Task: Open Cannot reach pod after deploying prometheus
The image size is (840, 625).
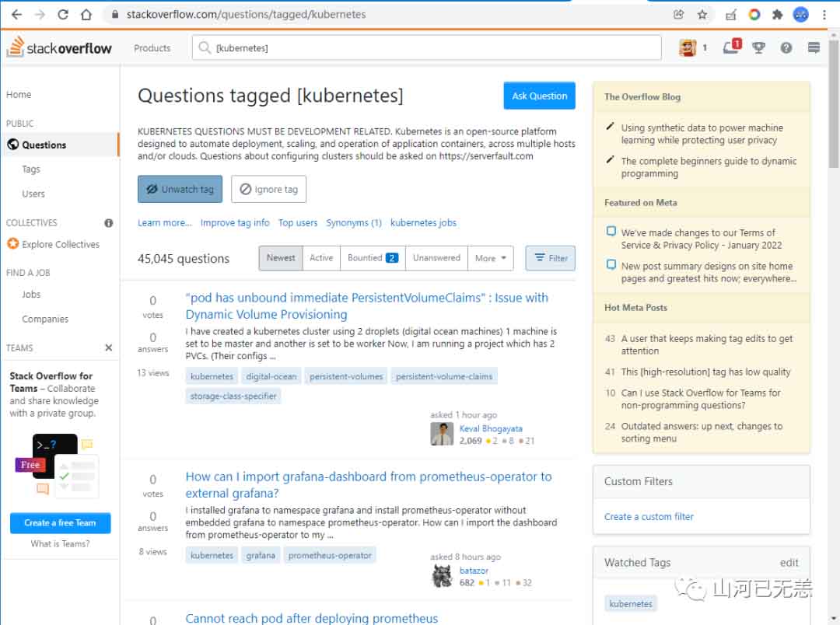Action: (x=312, y=618)
